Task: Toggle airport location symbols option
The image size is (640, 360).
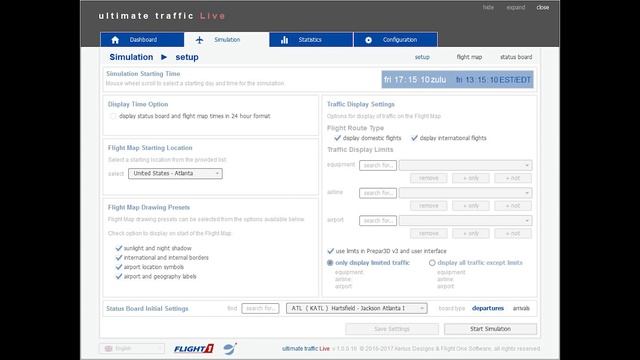Action: [x=119, y=267]
